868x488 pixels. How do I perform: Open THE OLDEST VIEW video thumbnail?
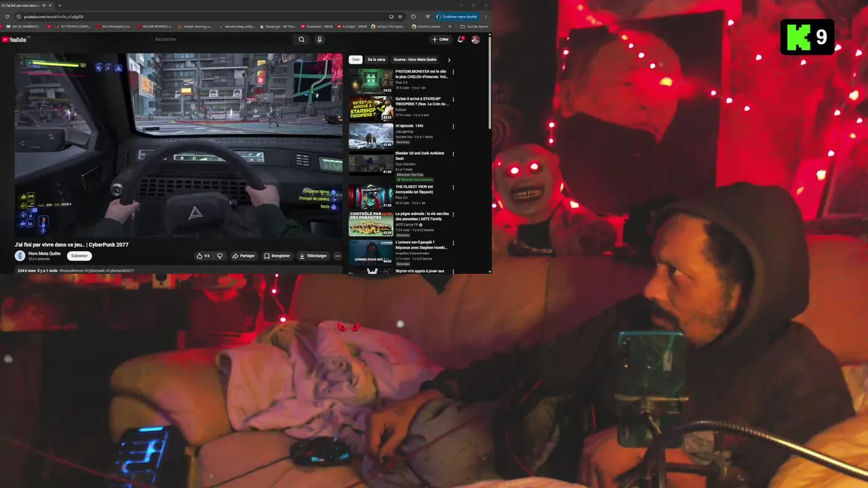(x=371, y=196)
